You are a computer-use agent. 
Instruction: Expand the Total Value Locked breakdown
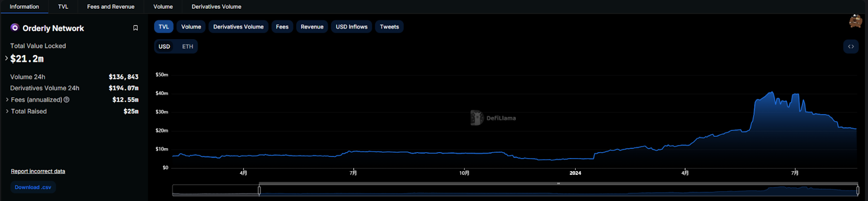[7, 58]
